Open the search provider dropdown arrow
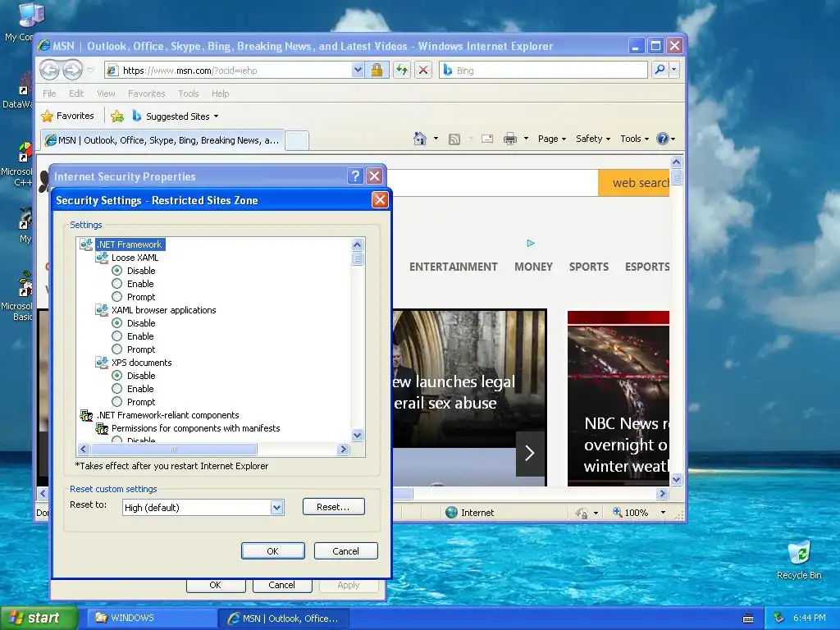This screenshot has height=630, width=840. pyautogui.click(x=674, y=70)
